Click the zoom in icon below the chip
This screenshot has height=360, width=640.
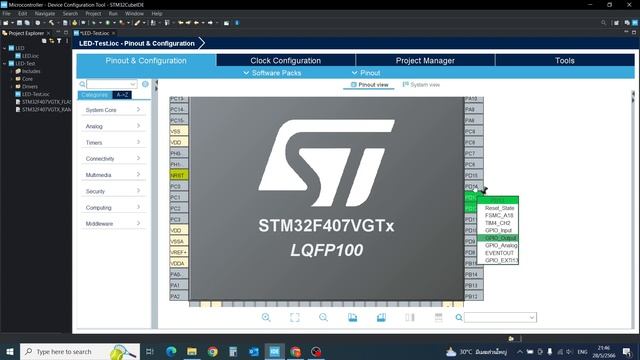(266, 317)
